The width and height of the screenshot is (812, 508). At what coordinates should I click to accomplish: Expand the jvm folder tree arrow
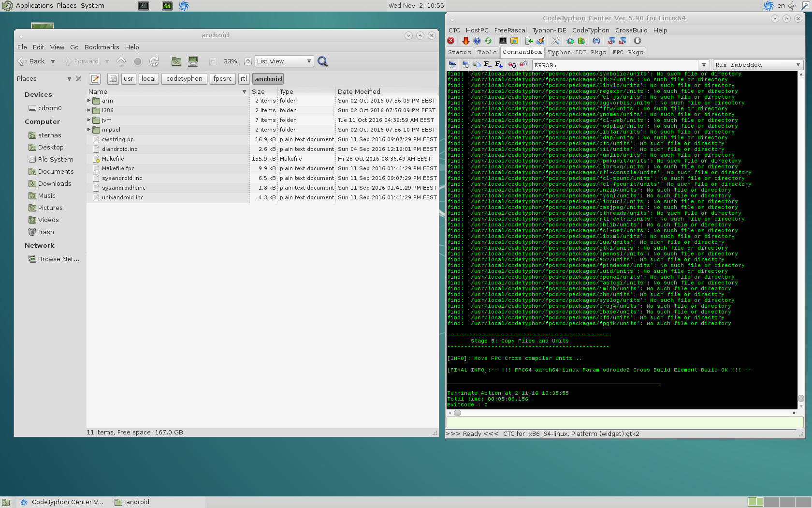[x=89, y=120]
